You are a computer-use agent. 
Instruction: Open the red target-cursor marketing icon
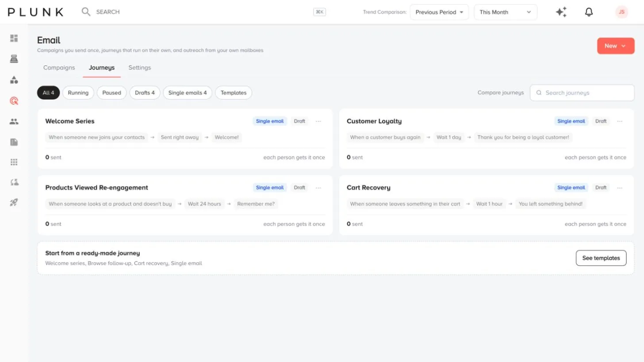pos(14,101)
